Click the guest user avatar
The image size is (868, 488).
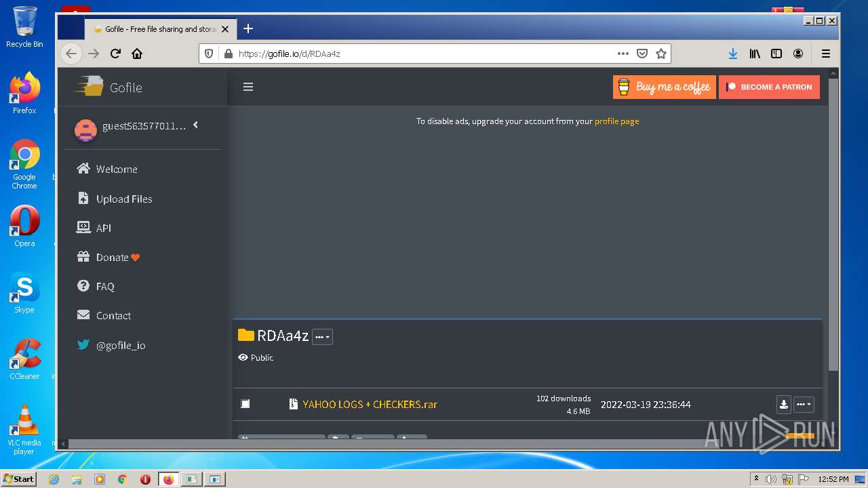pyautogui.click(x=85, y=130)
